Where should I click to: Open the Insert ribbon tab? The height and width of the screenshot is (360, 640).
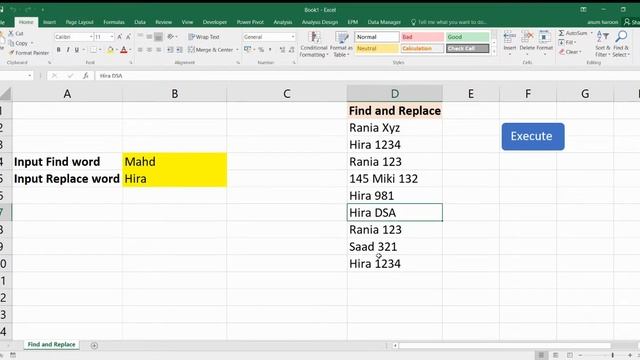coord(49,22)
